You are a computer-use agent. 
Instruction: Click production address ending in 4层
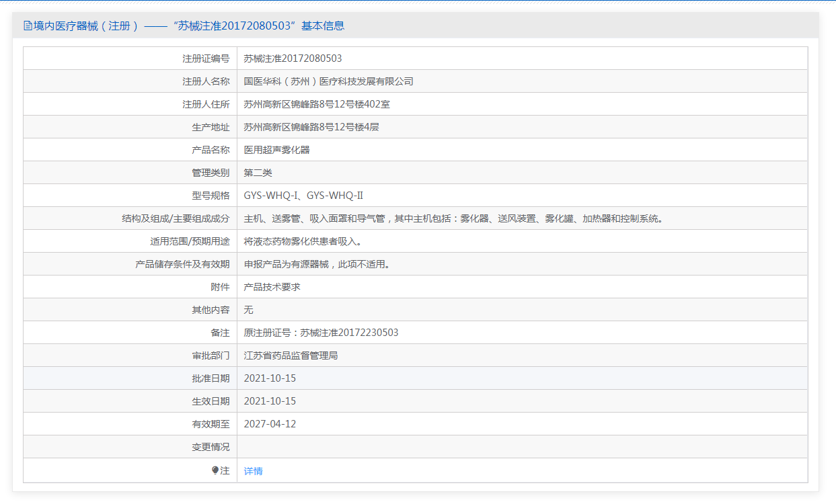311,127
